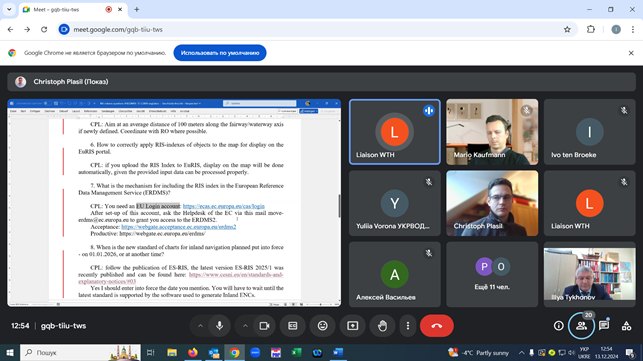Click the blue default browser button

point(220,53)
